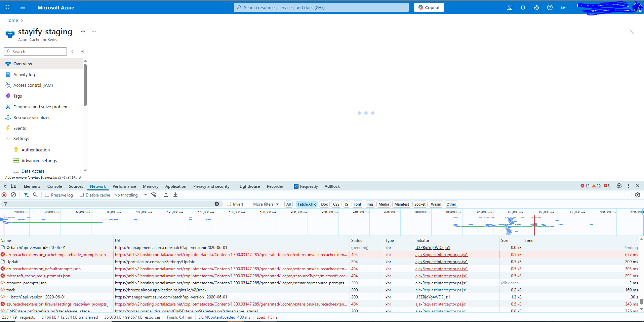Open DevTools settings gear
Viewport: 644px width, 322px height.
[x=619, y=186]
